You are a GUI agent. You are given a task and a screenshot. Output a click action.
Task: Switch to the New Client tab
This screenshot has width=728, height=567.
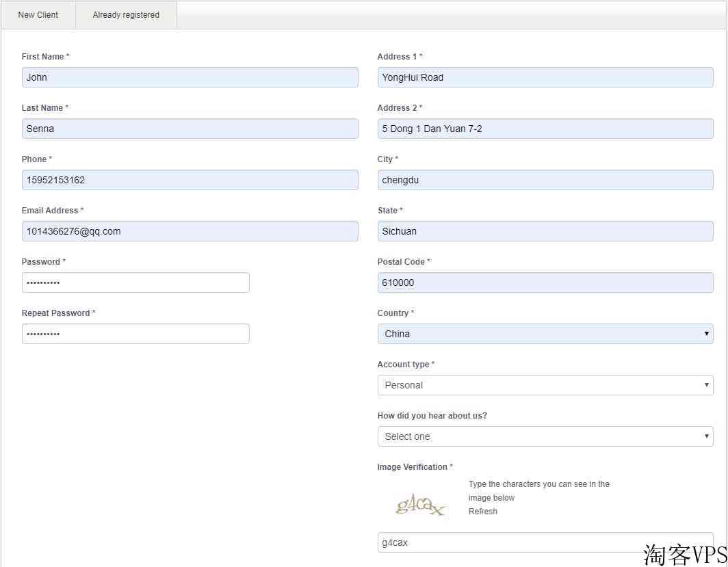[x=38, y=15]
